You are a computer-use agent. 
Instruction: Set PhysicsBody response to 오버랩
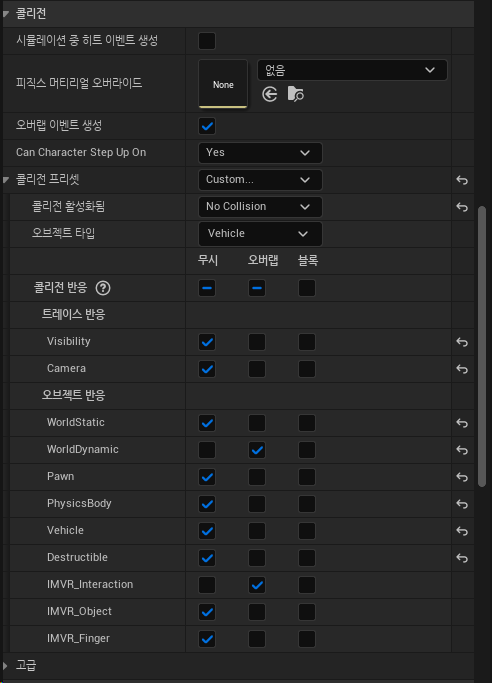pos(257,504)
